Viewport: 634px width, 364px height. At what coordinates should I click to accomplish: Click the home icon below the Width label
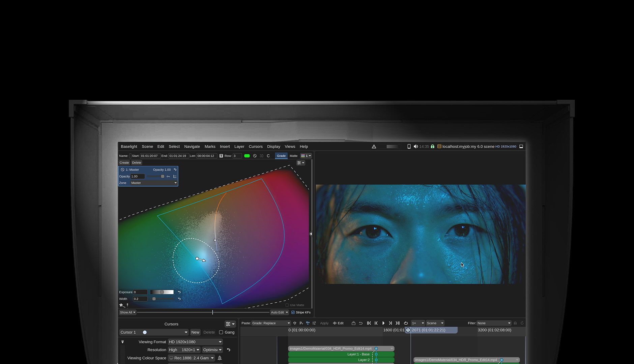coord(121,305)
